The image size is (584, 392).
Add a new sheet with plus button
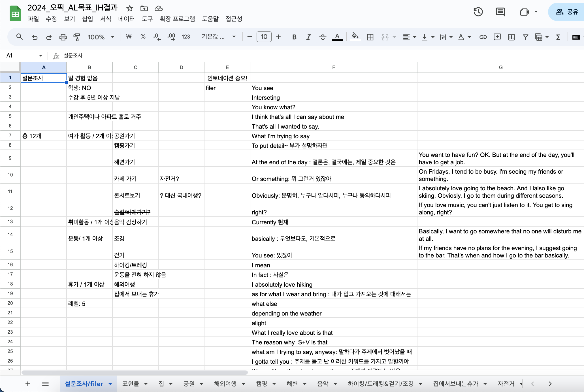tap(28, 384)
